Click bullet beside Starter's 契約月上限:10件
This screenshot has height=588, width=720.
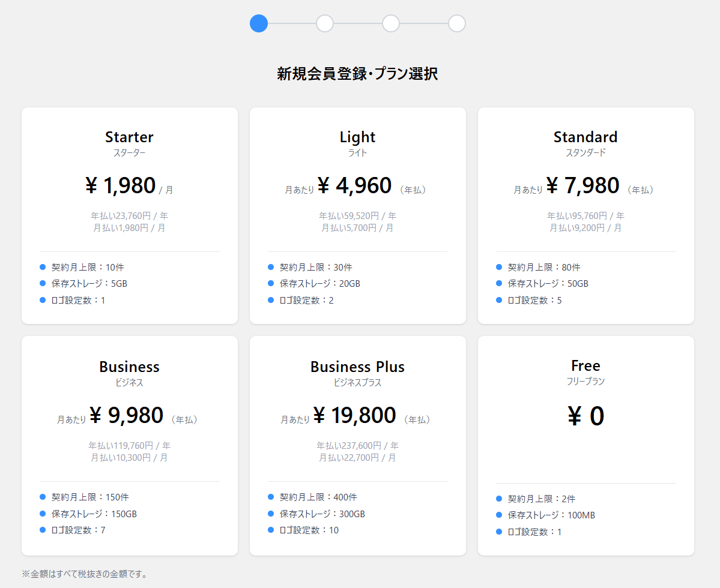point(43,267)
